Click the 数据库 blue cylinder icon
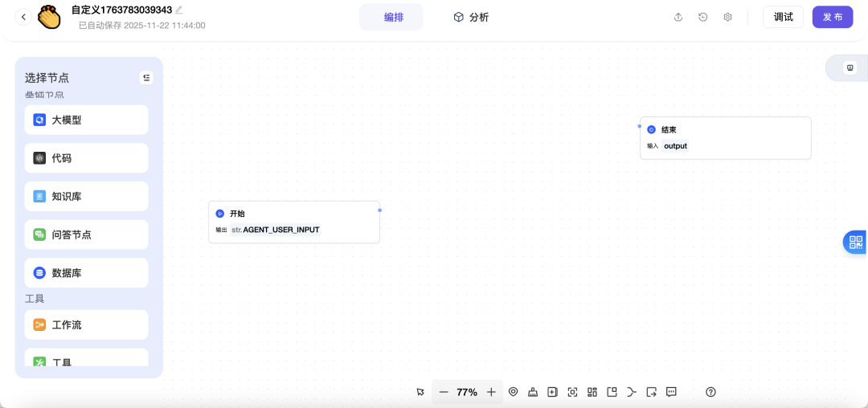The width and height of the screenshot is (868, 408). click(x=39, y=273)
